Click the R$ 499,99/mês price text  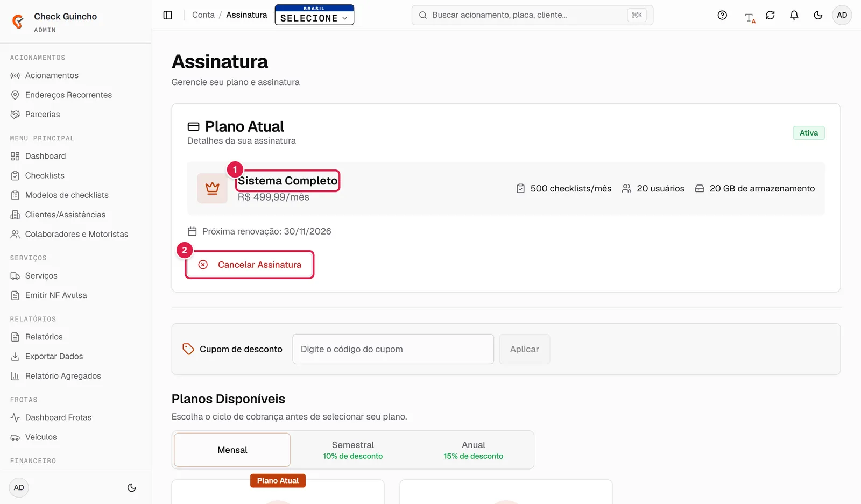click(273, 197)
